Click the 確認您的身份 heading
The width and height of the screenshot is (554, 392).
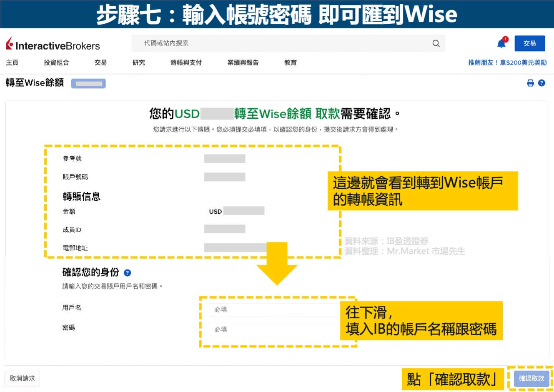coord(90,272)
